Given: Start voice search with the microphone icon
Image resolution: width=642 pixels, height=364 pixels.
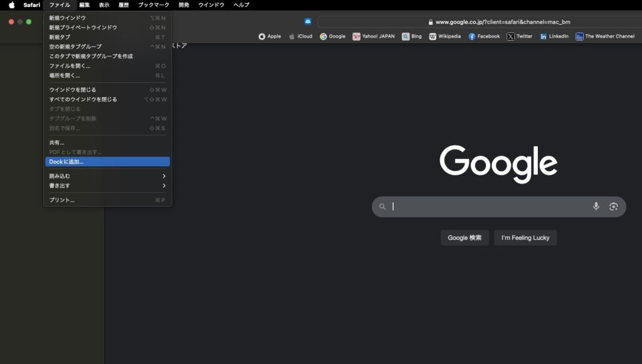Looking at the screenshot, I should point(596,207).
